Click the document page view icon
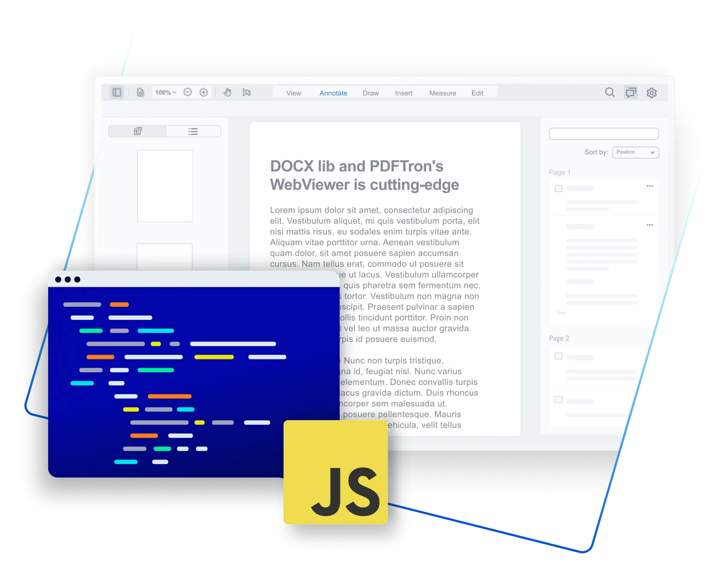 coord(140,92)
